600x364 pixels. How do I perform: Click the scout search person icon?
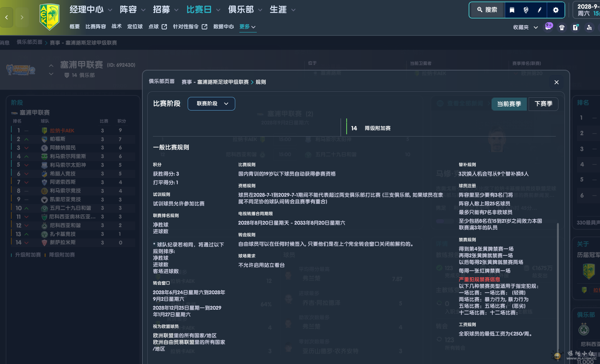pyautogui.click(x=589, y=27)
